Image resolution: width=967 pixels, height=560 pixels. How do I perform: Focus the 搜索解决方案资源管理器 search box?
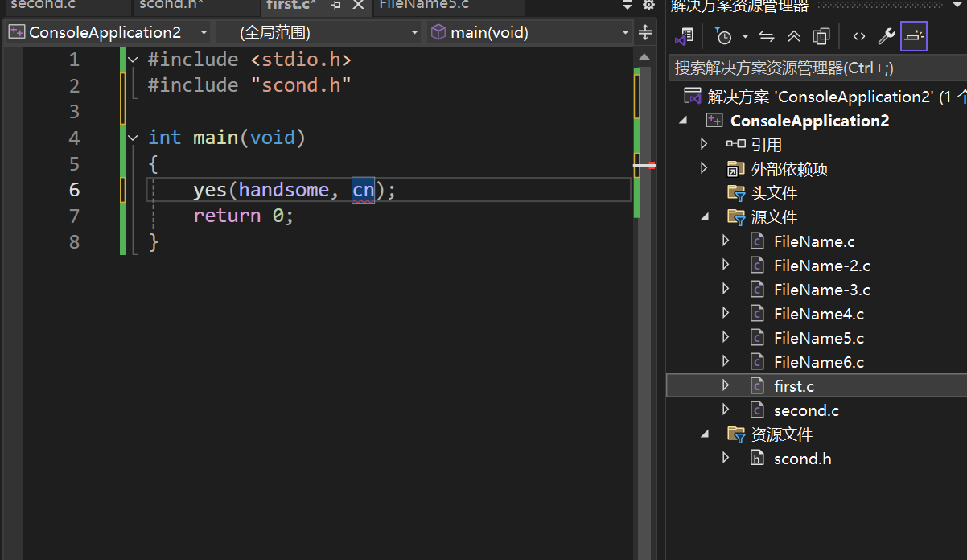(817, 68)
